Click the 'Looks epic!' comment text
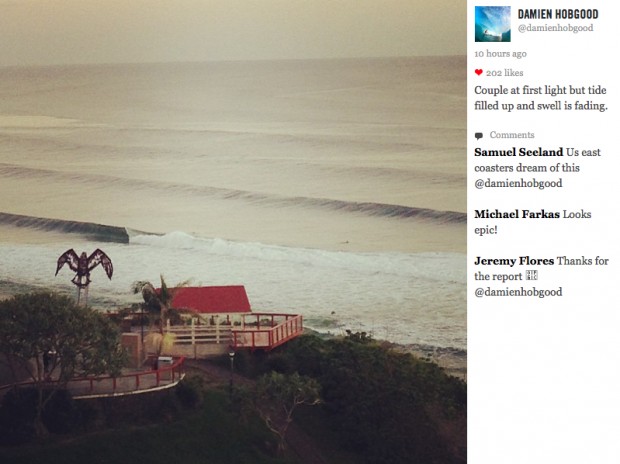This screenshot has height=464, width=620. (x=533, y=222)
